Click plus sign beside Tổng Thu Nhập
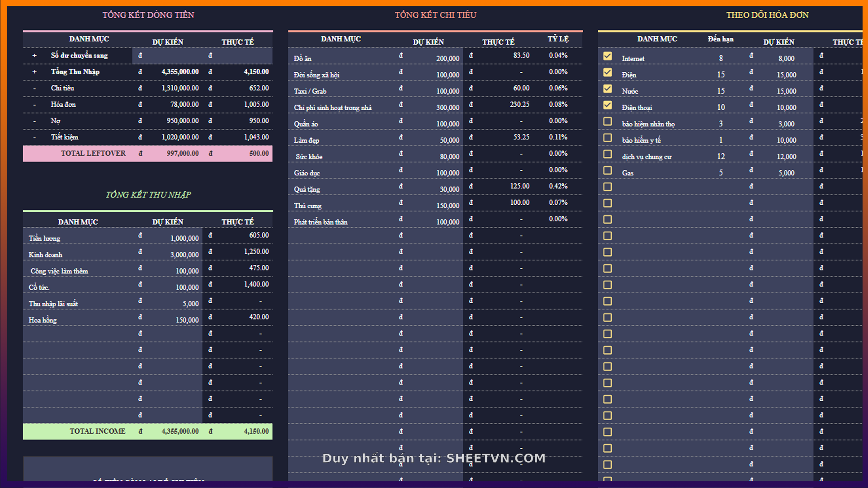Image resolution: width=868 pixels, height=488 pixels. pos(34,72)
